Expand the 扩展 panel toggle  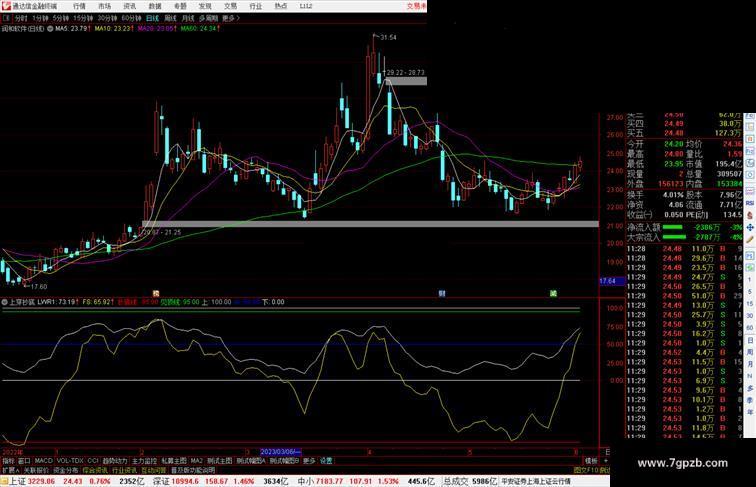pyautogui.click(x=10, y=470)
